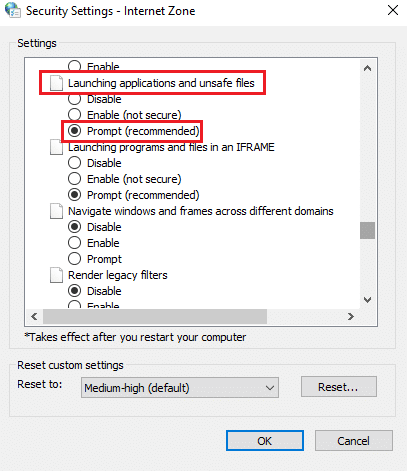
Task: Select Disable for launching programs in IFRAME
Action: click(95, 163)
